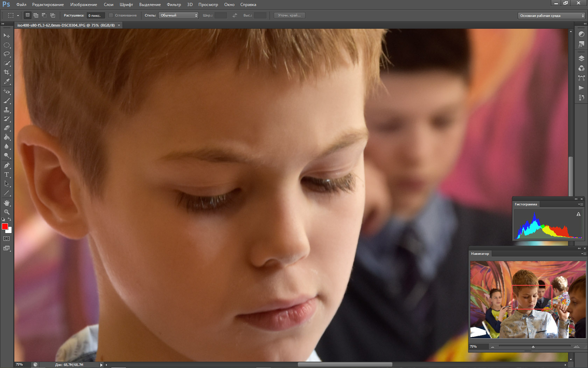
Task: Select the Crop tool
Action: pos(7,72)
